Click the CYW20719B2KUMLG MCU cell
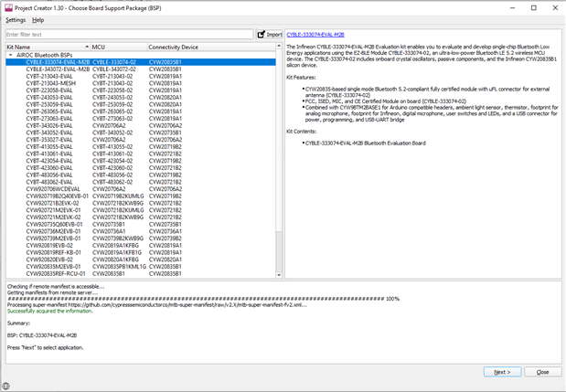 [x=118, y=196]
